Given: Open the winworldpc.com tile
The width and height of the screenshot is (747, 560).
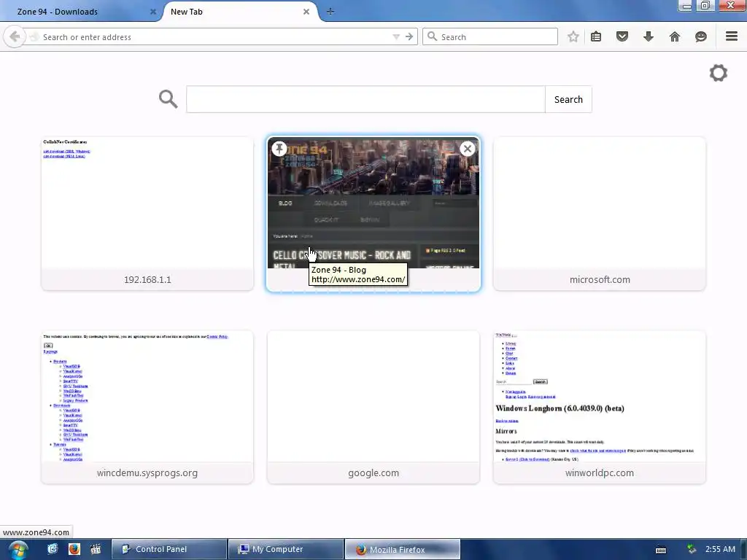Looking at the screenshot, I should tap(600, 407).
